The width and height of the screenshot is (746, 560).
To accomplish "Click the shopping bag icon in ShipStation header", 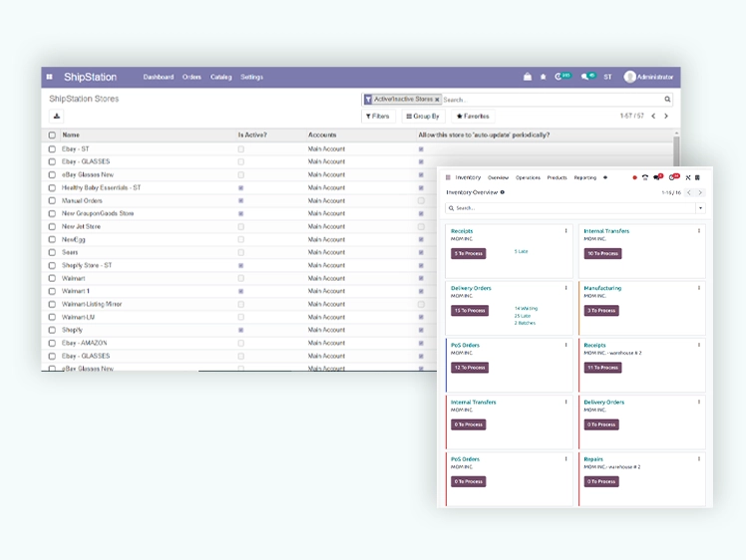I will 528,77.
